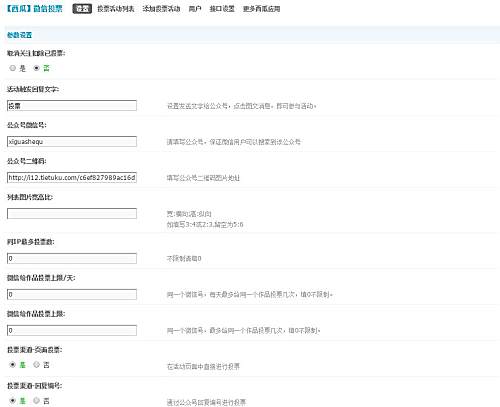
Task: Select 否 for 投票渠道-回复编号
Action: pyautogui.click(x=37, y=400)
